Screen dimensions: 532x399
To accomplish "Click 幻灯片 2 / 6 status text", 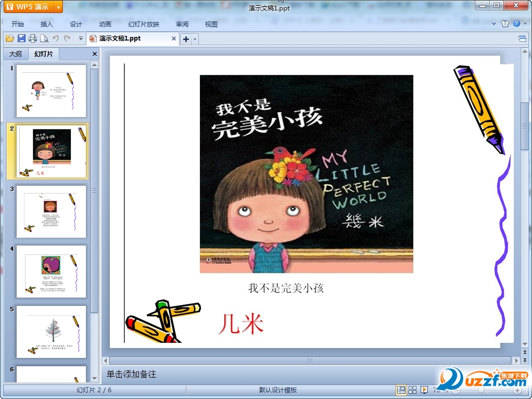I will (94, 390).
